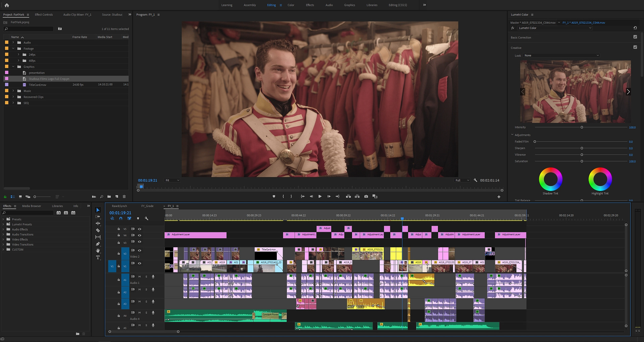The height and width of the screenshot is (342, 644).
Task: Toggle timeline Snap magnet
Action: point(121,218)
